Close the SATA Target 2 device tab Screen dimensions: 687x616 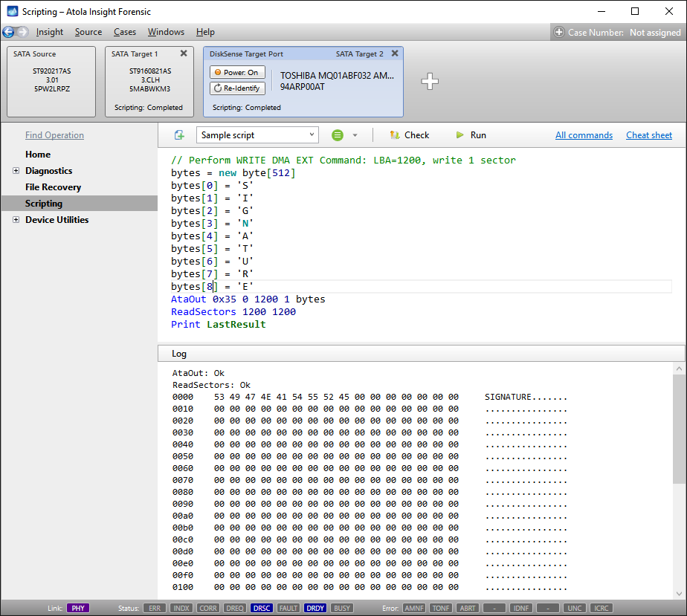pos(395,54)
